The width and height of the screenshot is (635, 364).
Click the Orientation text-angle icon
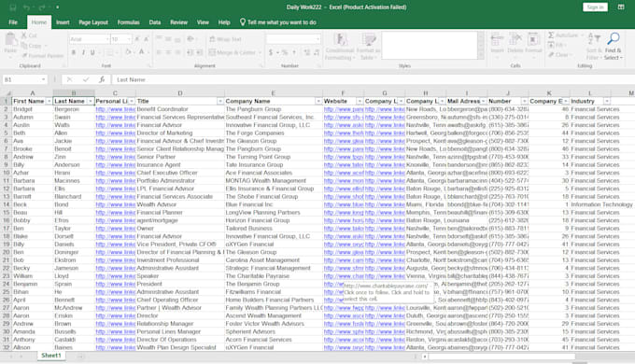[190, 39]
